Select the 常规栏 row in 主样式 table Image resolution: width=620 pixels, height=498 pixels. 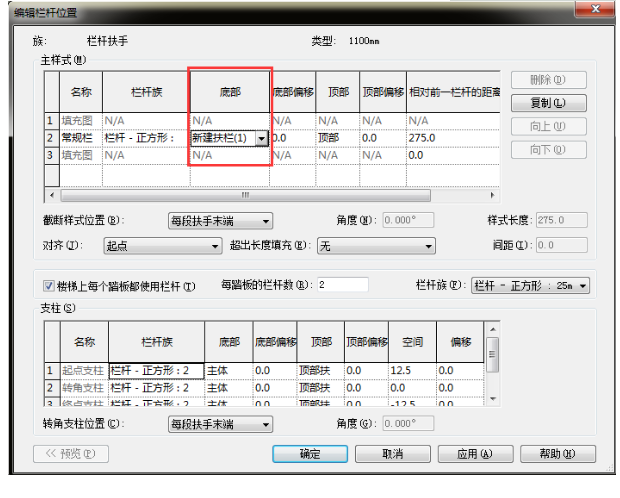(82, 138)
